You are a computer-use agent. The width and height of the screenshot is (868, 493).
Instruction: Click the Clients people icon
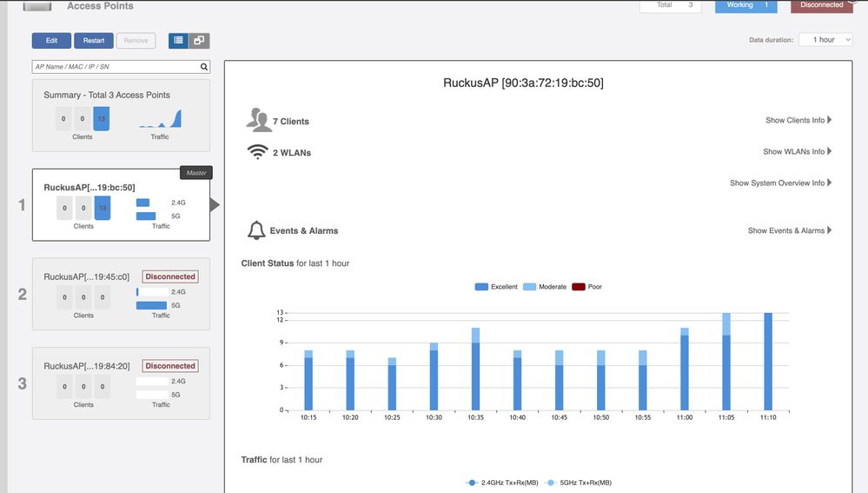click(x=259, y=120)
